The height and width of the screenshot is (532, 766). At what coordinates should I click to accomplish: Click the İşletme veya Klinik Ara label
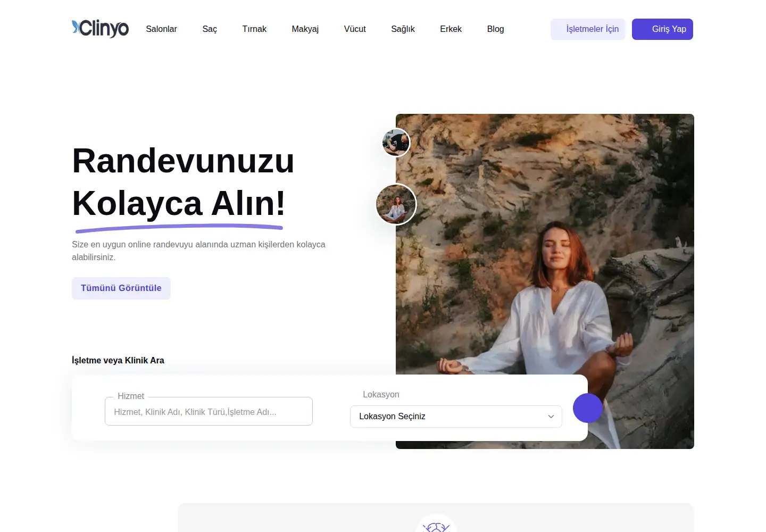pyautogui.click(x=118, y=360)
